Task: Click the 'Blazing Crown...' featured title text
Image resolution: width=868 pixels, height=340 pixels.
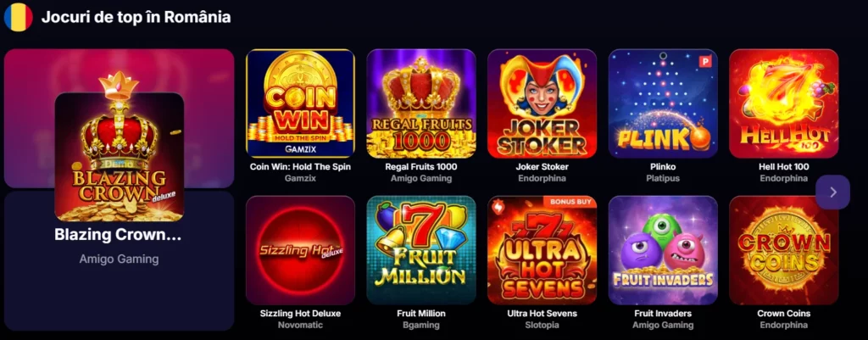Action: [118, 235]
